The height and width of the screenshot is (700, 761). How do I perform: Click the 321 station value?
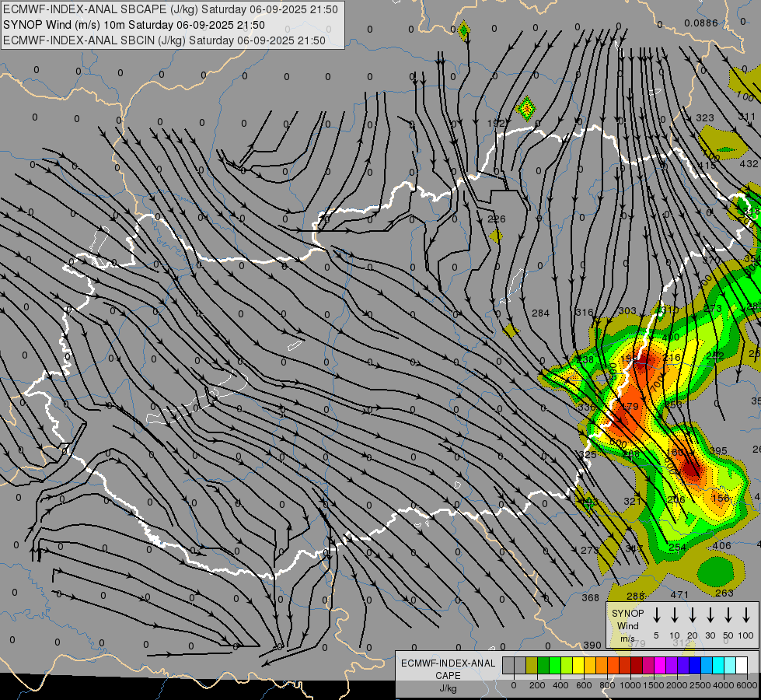(x=633, y=502)
